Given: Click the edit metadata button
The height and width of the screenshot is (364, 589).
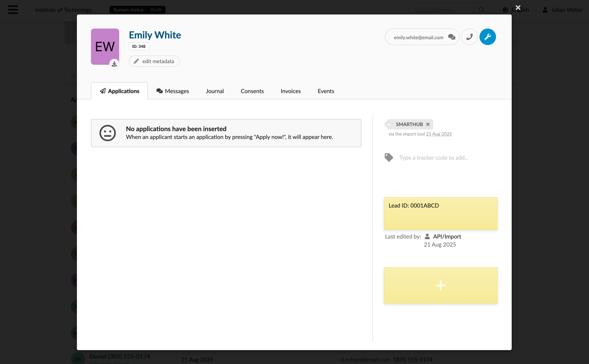Looking at the screenshot, I should (x=154, y=61).
